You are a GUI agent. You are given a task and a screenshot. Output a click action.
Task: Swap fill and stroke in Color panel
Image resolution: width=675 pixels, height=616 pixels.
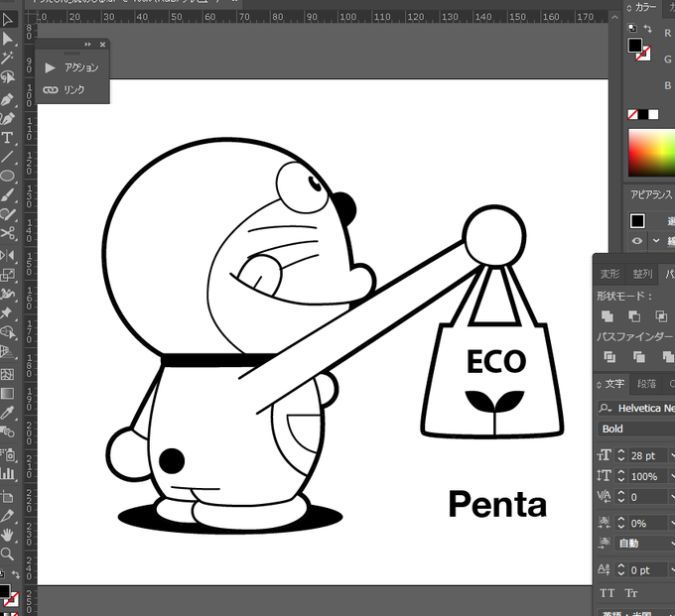coord(648,29)
